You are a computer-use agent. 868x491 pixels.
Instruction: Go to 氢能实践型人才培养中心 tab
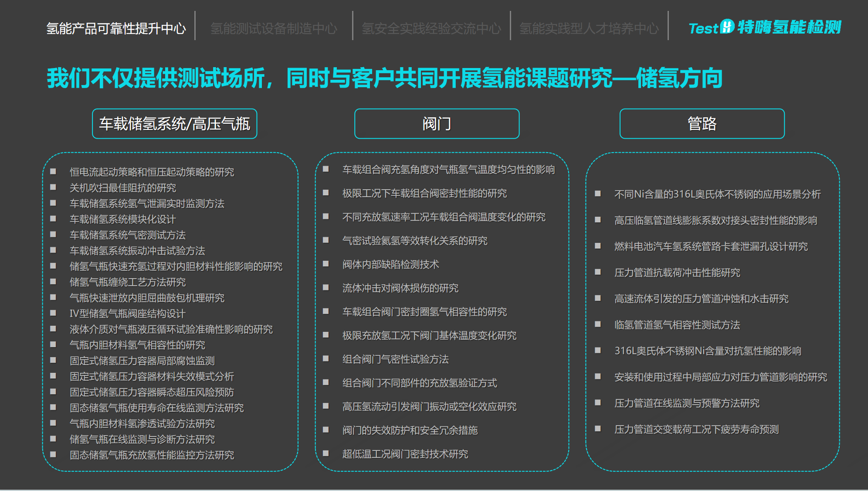point(589,29)
